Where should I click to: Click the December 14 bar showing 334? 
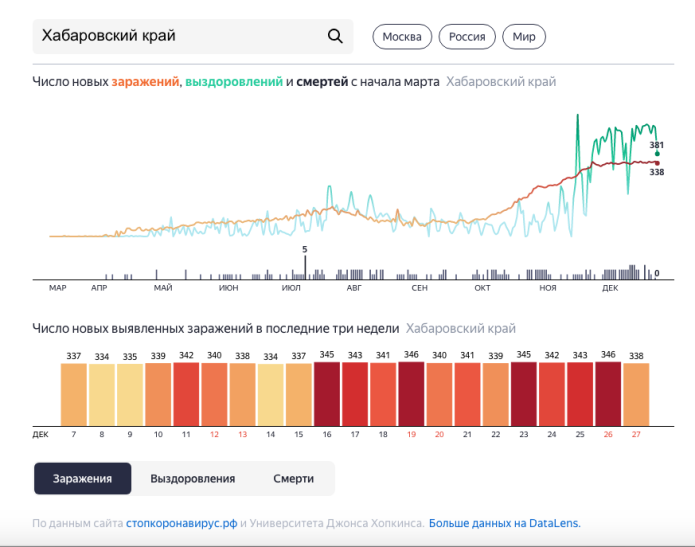point(271,395)
